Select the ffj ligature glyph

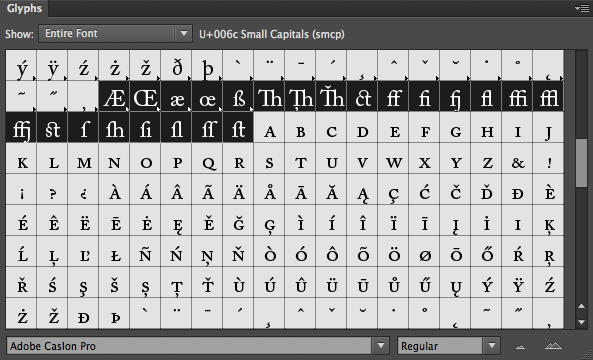[x=21, y=127]
